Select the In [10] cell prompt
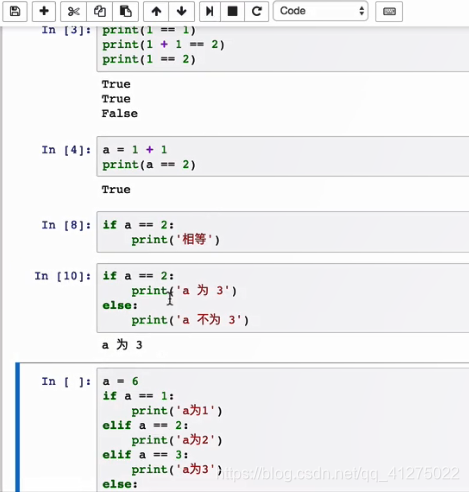 63,276
